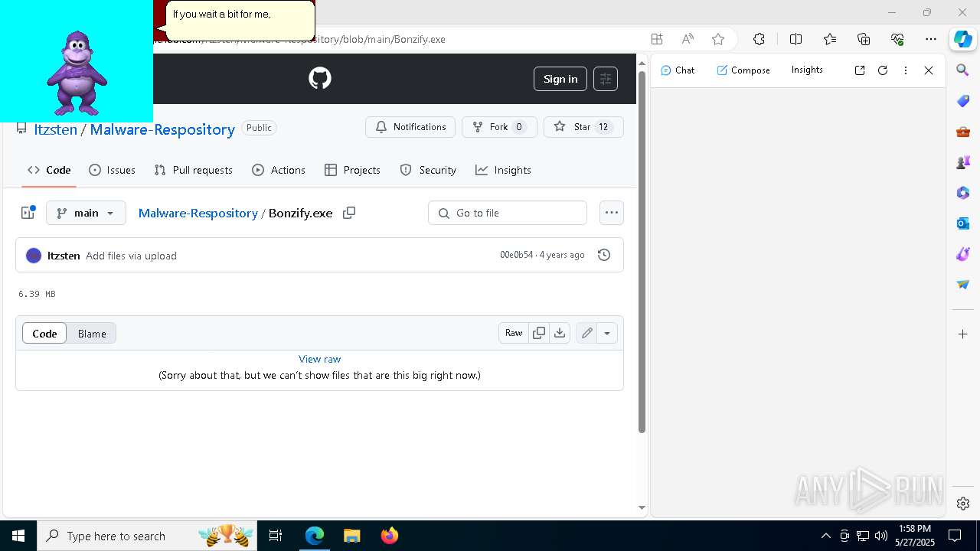980x551 pixels.
Task: Toggle the Copilot sidebar button
Action: [962, 39]
